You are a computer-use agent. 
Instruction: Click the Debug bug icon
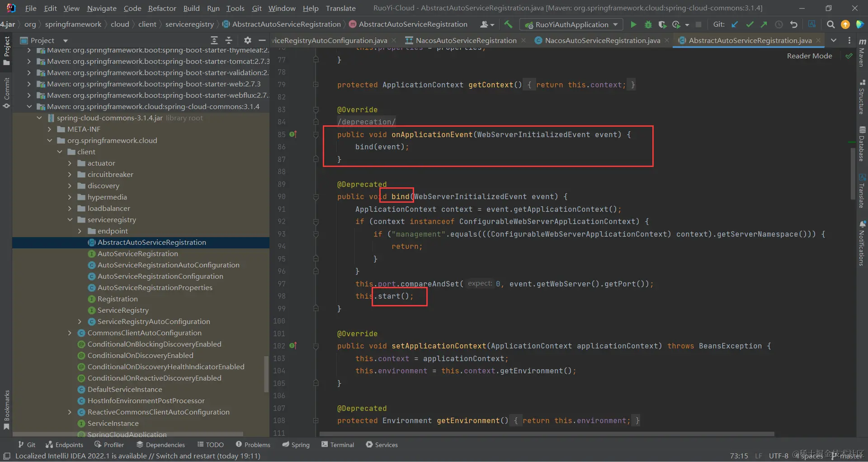point(648,24)
